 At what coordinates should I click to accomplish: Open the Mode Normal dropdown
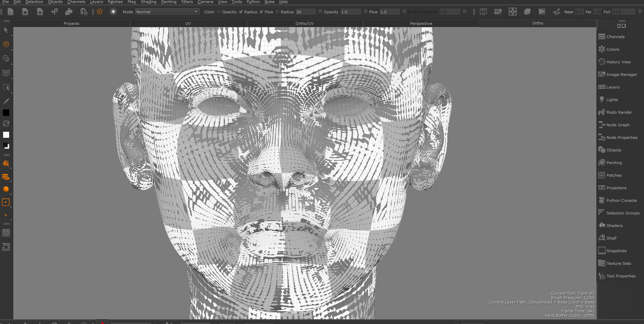click(167, 12)
